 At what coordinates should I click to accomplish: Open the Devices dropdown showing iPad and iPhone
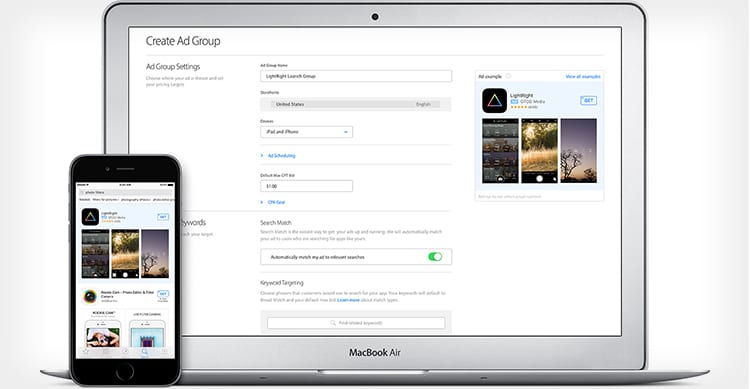click(307, 132)
